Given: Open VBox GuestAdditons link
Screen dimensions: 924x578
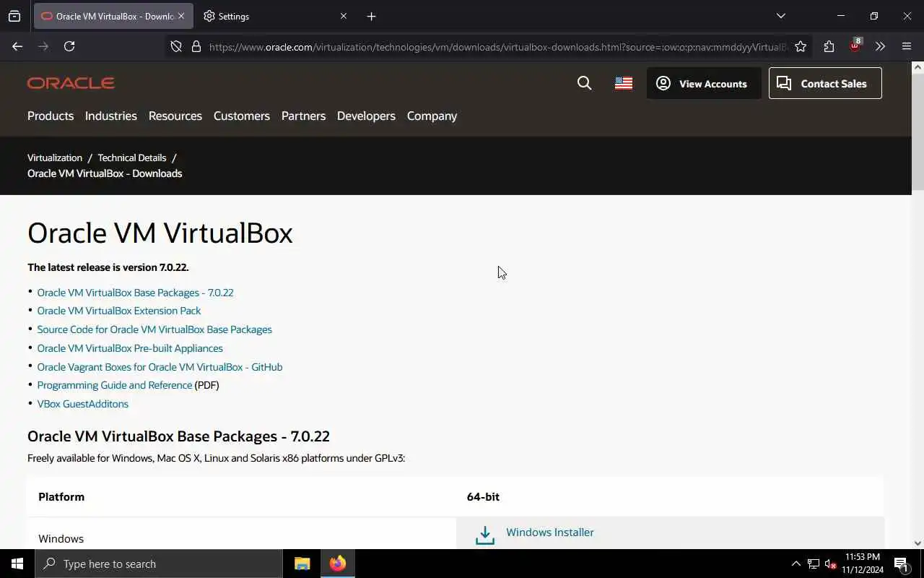Looking at the screenshot, I should [83, 404].
